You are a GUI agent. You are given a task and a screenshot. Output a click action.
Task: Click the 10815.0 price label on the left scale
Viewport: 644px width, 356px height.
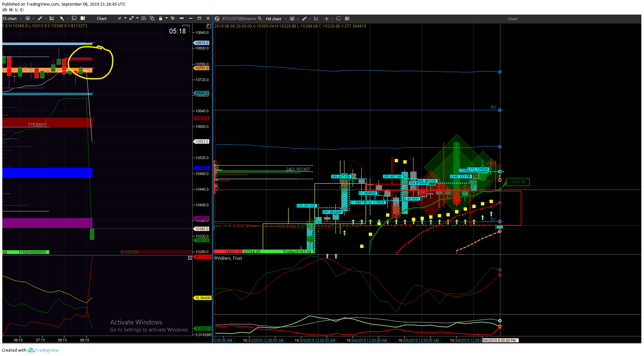[x=201, y=43]
